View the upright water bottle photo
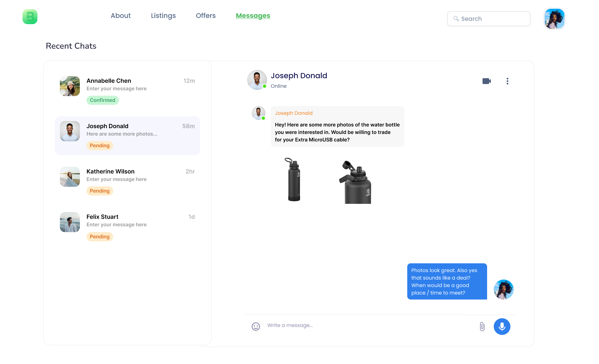The height and width of the screenshot is (364, 599). coord(294,180)
